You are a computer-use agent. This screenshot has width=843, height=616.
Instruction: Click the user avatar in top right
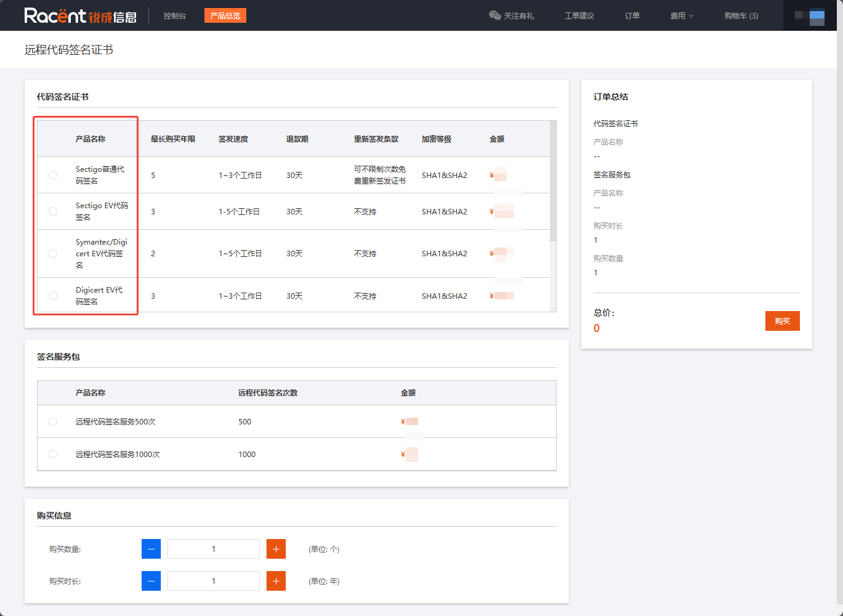(810, 16)
